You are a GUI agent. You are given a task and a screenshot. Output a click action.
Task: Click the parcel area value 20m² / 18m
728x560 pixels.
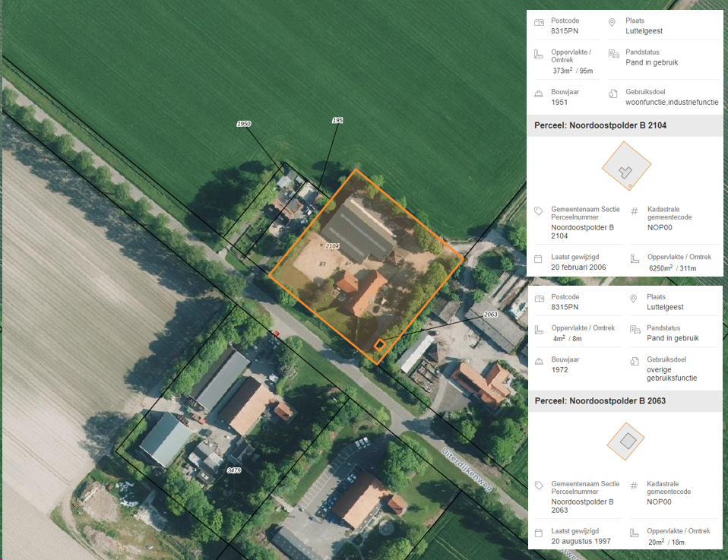666,542
